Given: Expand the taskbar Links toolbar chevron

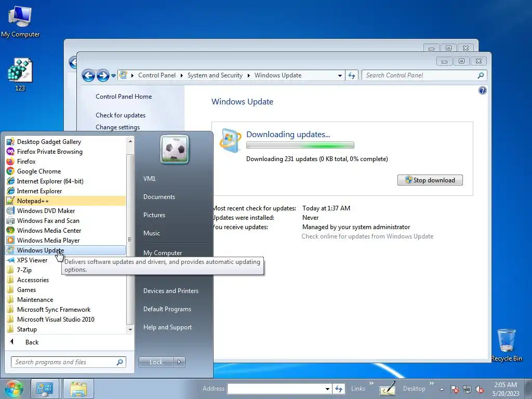Looking at the screenshot, I should (371, 383).
